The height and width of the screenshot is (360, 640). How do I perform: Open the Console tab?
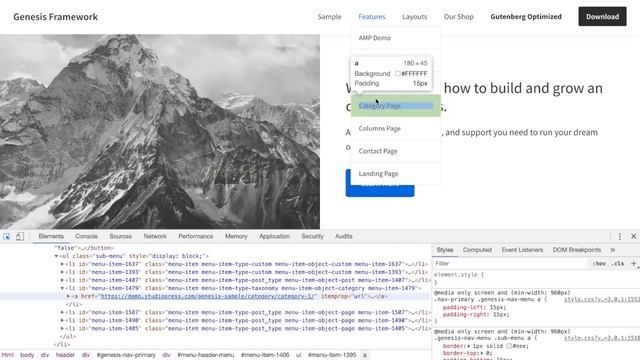86,236
